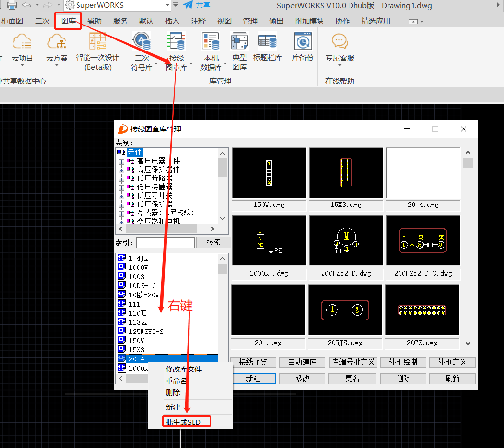Viewport: 504px width, 448px height.
Task: Click the 外框定义 button
Action: (452, 362)
